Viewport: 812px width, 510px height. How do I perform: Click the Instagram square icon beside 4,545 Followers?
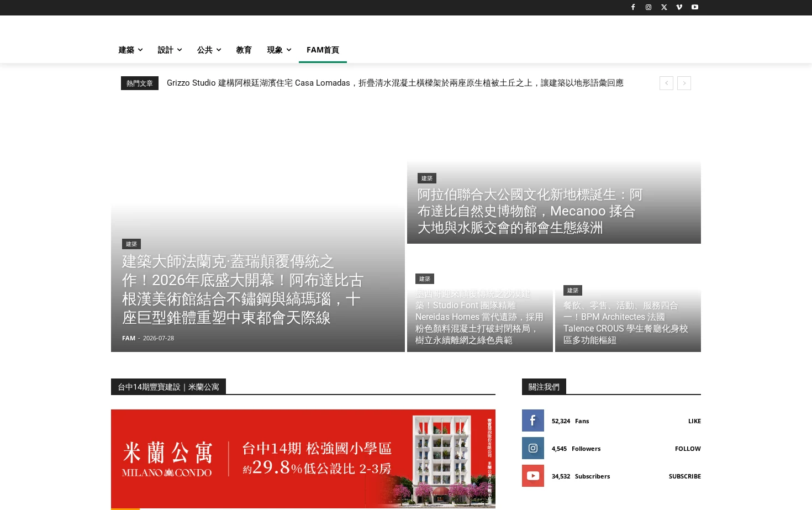[x=533, y=448]
